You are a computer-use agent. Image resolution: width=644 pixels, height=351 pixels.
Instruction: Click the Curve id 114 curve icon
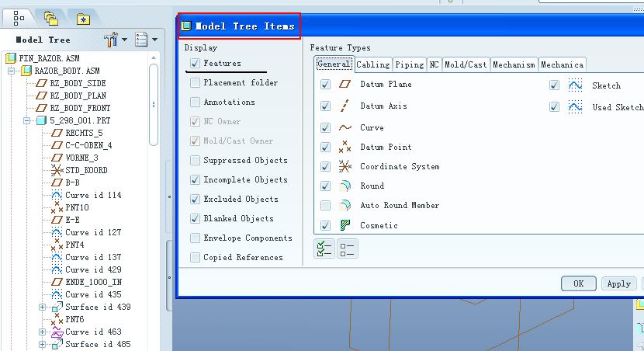57,195
